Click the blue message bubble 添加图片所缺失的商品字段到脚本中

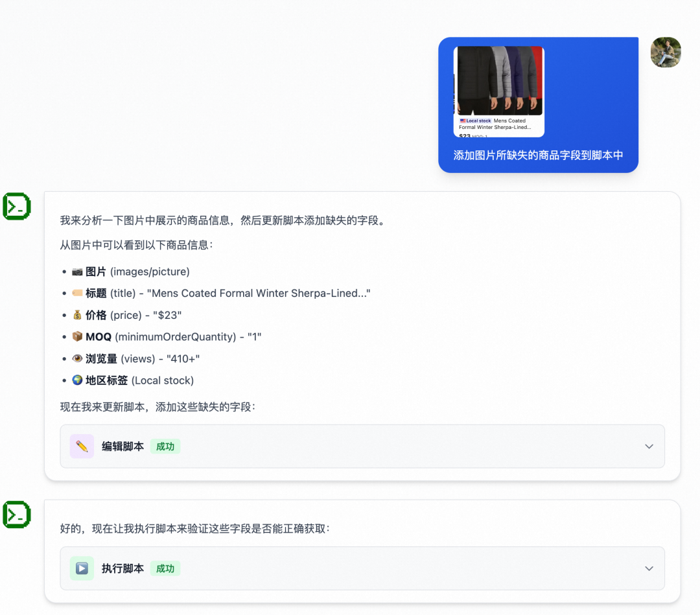(538, 156)
